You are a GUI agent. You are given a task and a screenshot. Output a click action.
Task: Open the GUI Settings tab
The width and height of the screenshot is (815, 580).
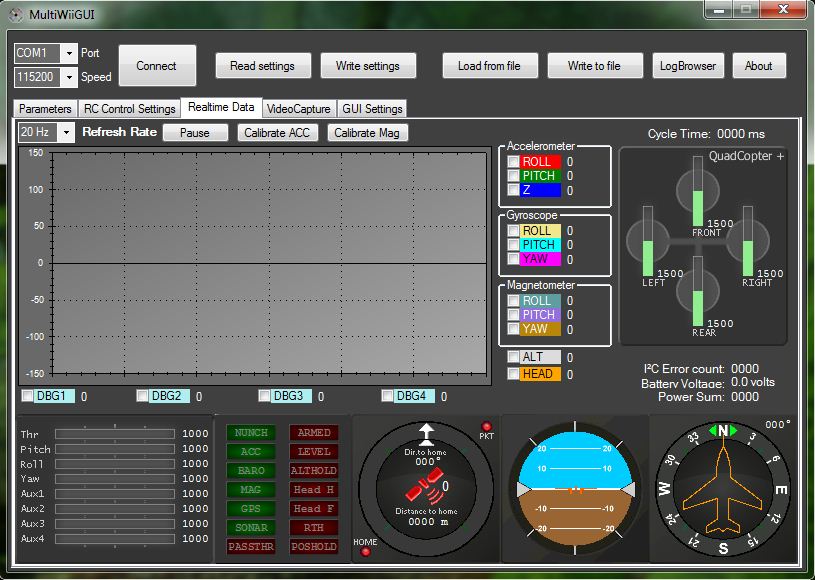[372, 109]
